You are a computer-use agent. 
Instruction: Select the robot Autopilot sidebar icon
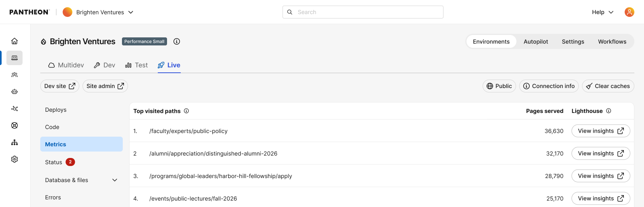tap(14, 92)
